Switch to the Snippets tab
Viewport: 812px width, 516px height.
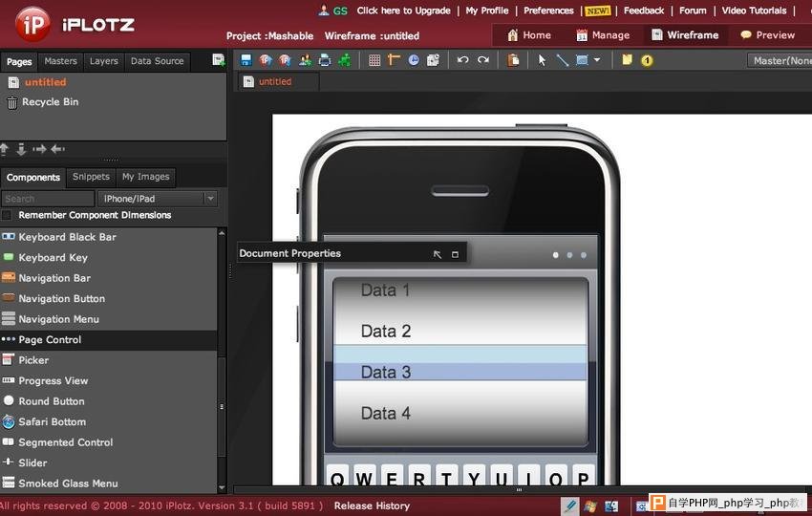coord(91,177)
